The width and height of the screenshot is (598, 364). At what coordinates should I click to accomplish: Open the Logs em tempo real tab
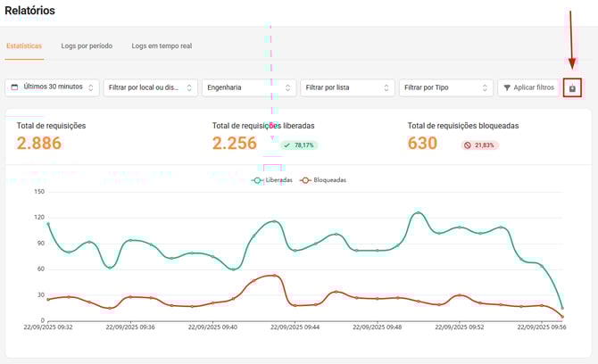[x=162, y=45]
